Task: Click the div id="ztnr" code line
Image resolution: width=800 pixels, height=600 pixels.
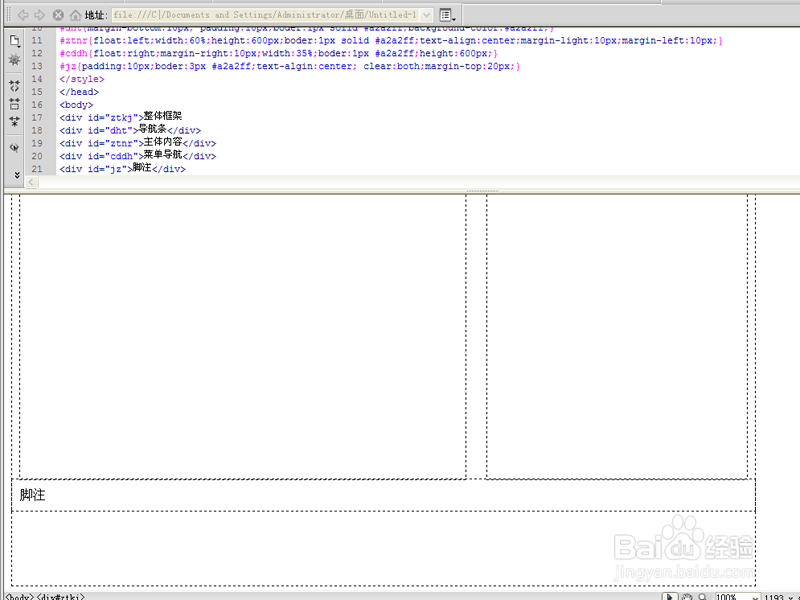Action: pyautogui.click(x=138, y=142)
